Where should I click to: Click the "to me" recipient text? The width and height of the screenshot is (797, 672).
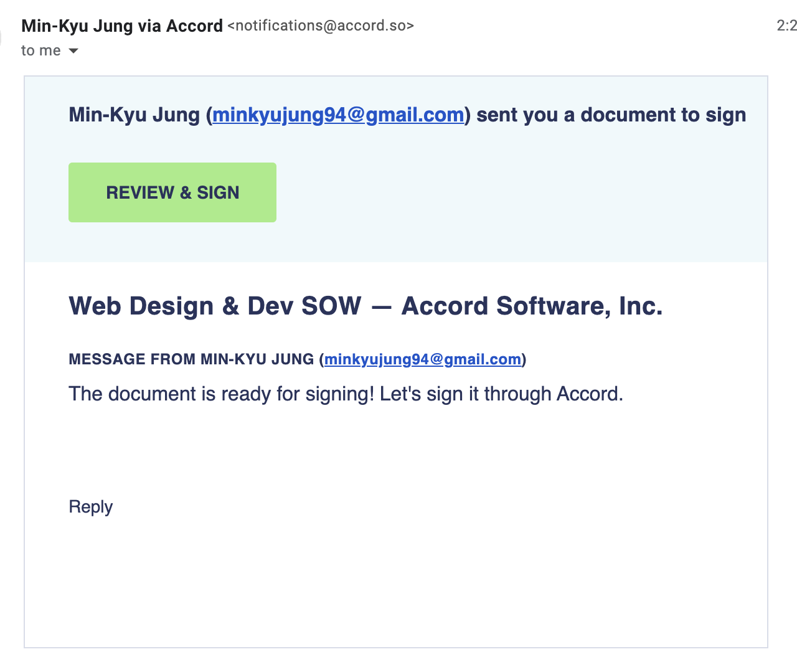[41, 50]
